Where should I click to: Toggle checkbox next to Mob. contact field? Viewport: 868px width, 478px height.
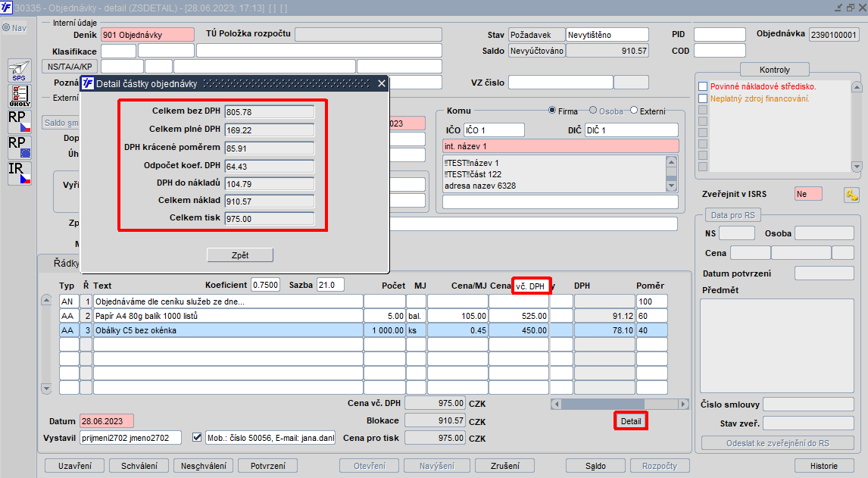(196, 437)
